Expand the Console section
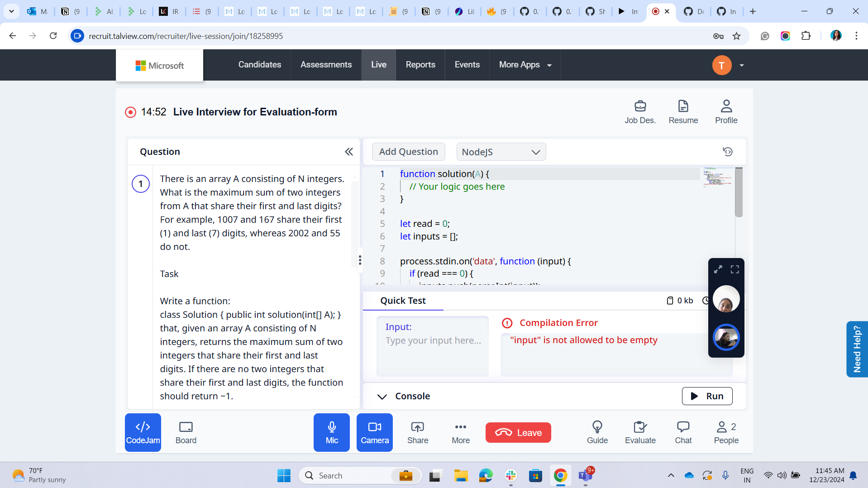The height and width of the screenshot is (488, 868). coord(382,397)
